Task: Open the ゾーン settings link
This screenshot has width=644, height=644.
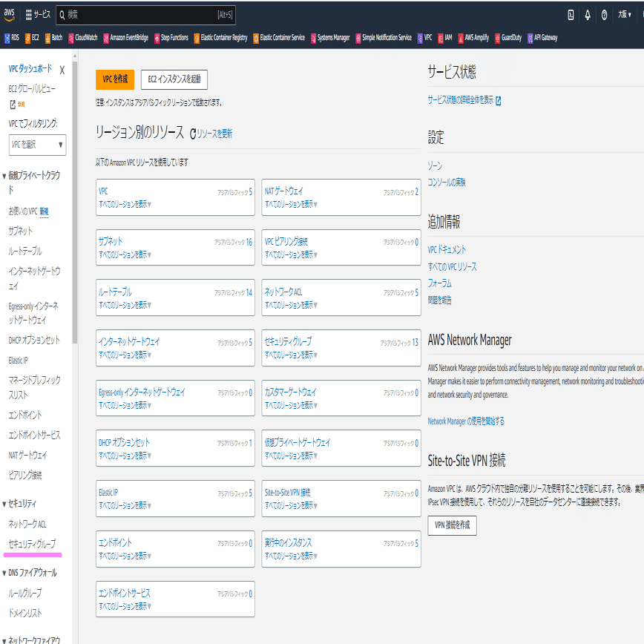Action: [x=435, y=166]
